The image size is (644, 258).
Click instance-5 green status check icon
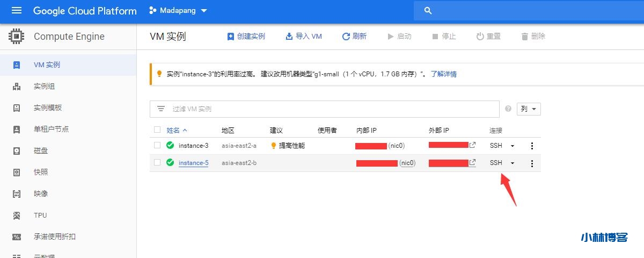coord(170,162)
